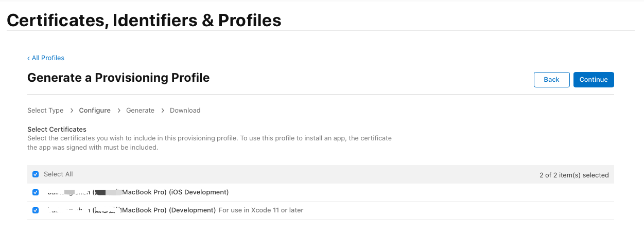Click the "Select All" label text
This screenshot has height=235, width=644.
[x=58, y=174]
